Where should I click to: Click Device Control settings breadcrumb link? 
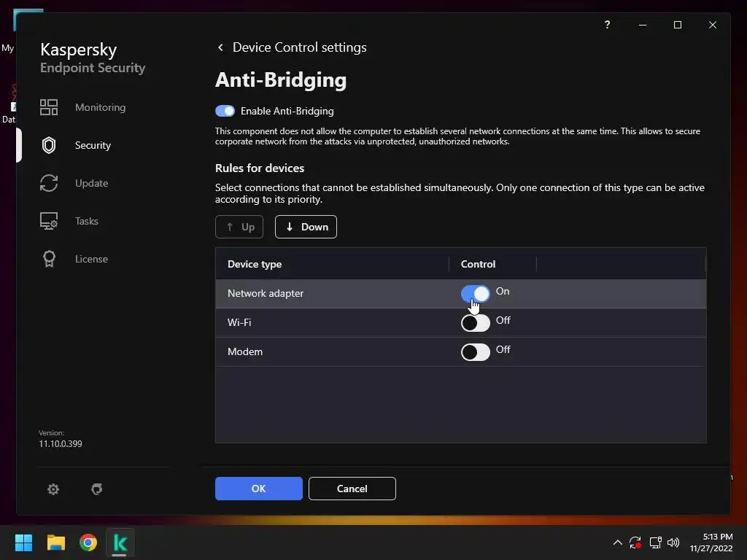pos(300,47)
